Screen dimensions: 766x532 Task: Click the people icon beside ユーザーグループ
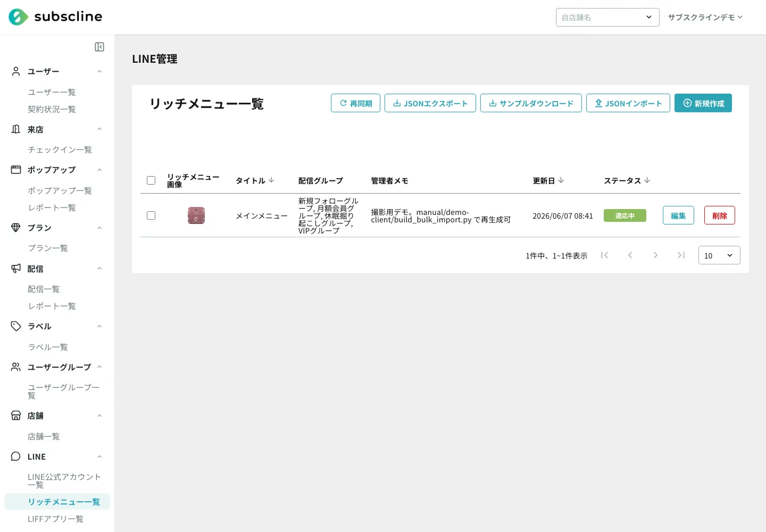click(16, 367)
